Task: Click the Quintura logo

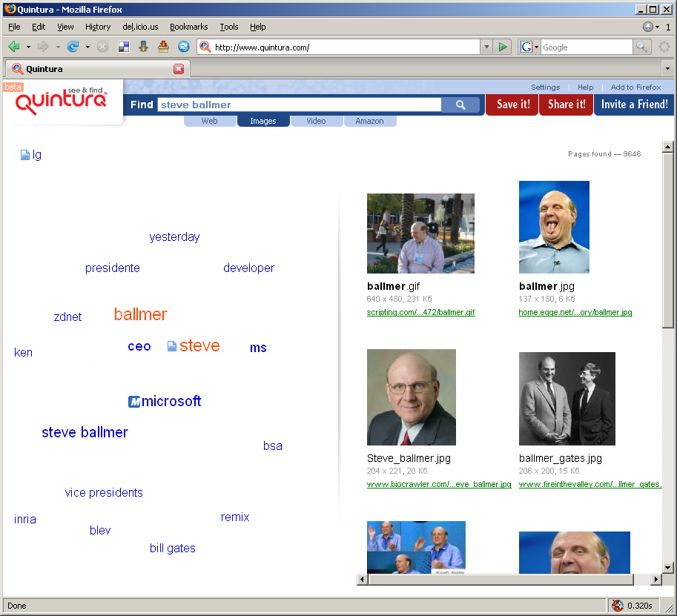Action: tap(61, 102)
